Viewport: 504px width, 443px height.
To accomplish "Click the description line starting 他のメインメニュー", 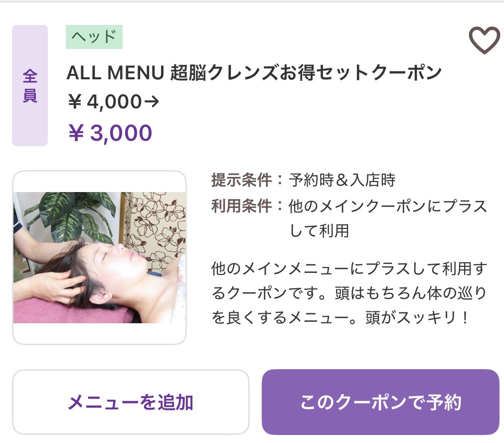I will pyautogui.click(x=349, y=268).
